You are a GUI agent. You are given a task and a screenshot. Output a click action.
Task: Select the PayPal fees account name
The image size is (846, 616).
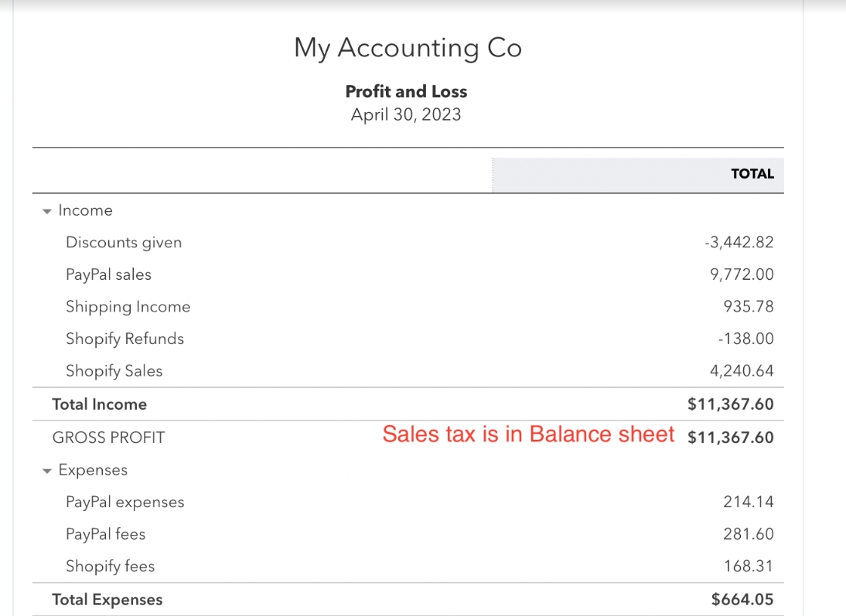pos(106,534)
